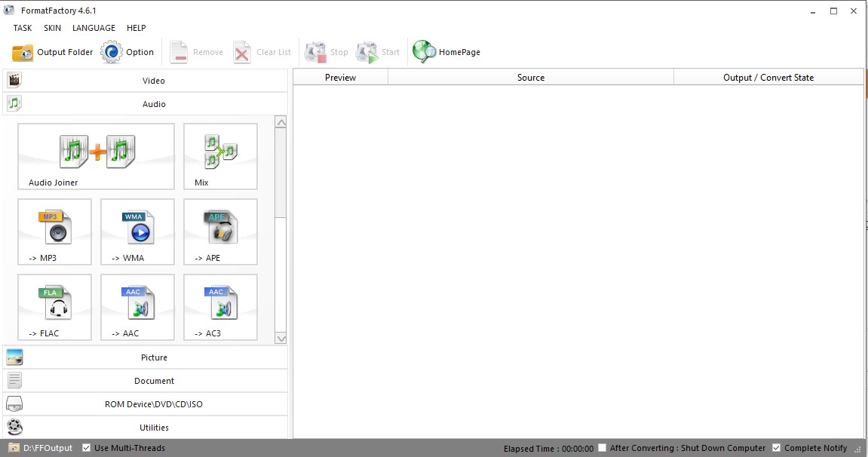Click the Preview column header

(340, 78)
